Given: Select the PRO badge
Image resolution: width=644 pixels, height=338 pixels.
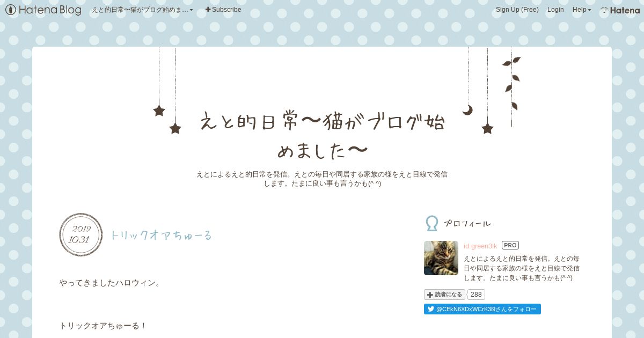Looking at the screenshot, I should (510, 245).
